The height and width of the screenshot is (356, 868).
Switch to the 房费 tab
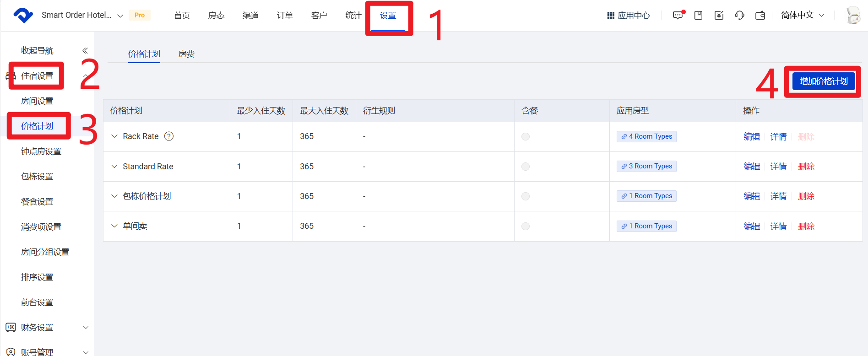(x=186, y=54)
